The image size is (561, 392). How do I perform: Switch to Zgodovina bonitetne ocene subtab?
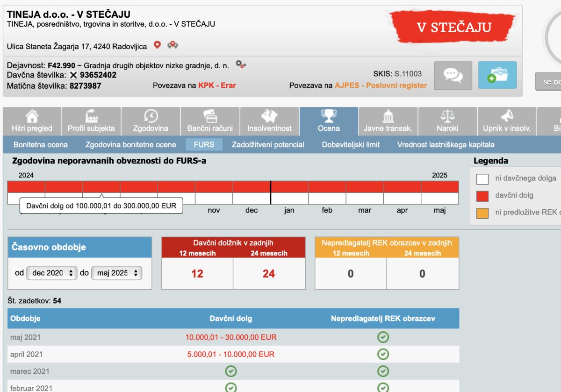pyautogui.click(x=131, y=145)
